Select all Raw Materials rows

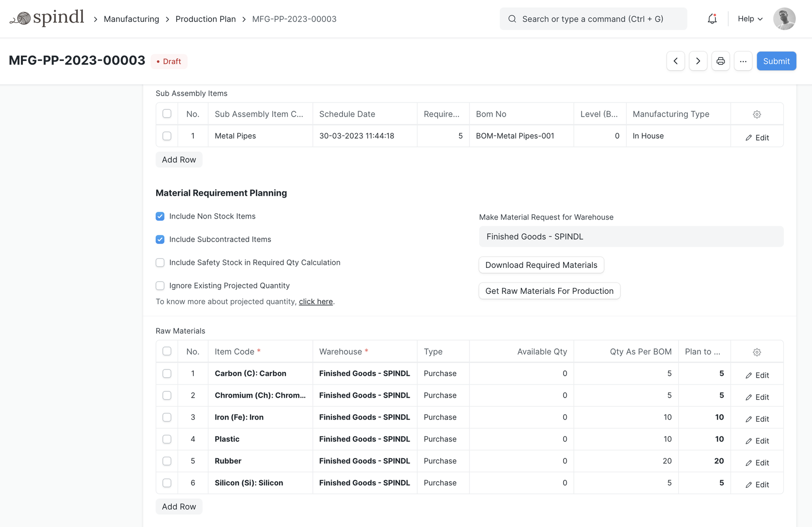pos(167,351)
